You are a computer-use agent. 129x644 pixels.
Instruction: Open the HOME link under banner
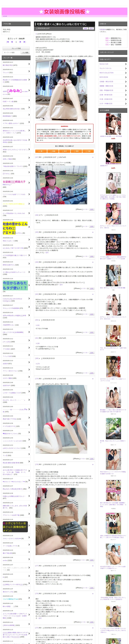click(x=5, y=16)
